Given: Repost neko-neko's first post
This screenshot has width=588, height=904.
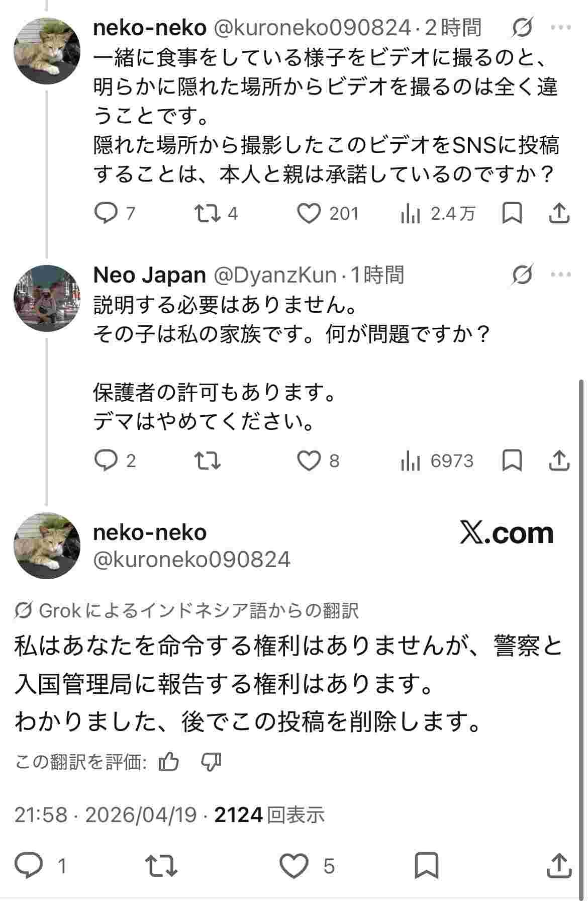Looking at the screenshot, I should (208, 214).
